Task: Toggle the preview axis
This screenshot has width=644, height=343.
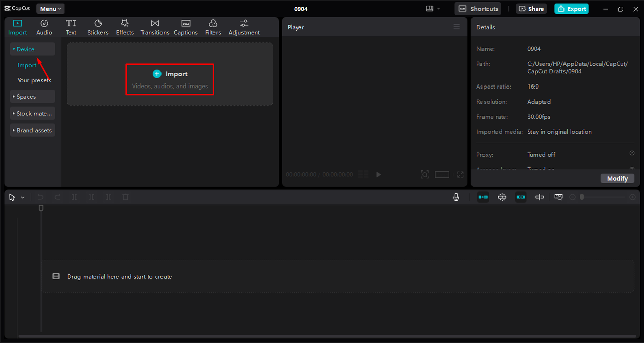Action: pyautogui.click(x=539, y=197)
